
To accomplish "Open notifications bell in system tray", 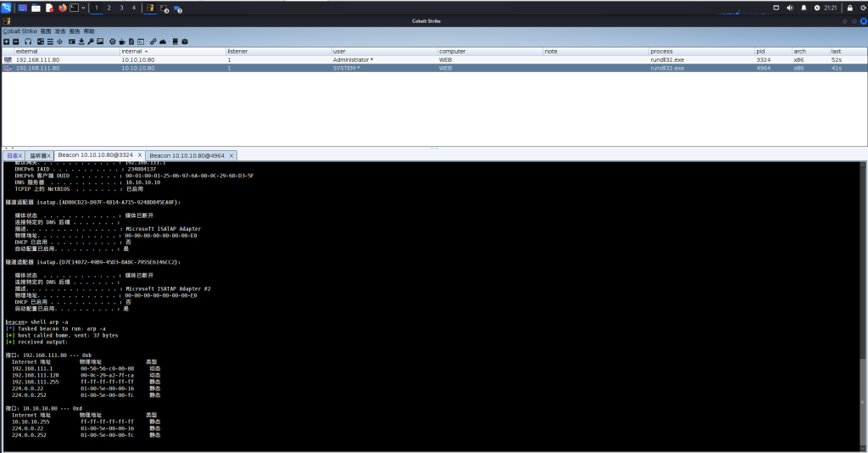I will (804, 8).
